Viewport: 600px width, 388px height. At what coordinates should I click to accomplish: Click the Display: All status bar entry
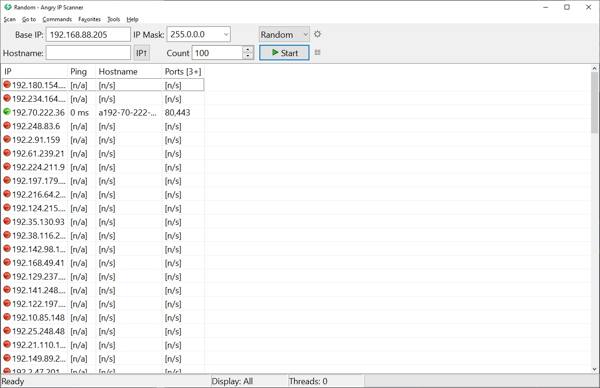[232, 381]
